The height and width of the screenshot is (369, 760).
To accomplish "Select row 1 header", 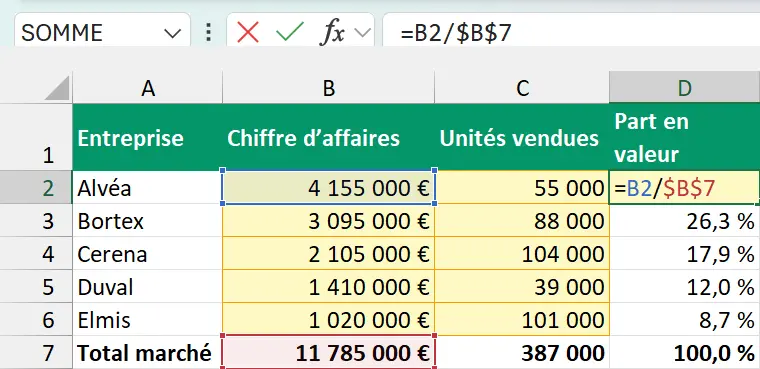I will click(x=36, y=137).
